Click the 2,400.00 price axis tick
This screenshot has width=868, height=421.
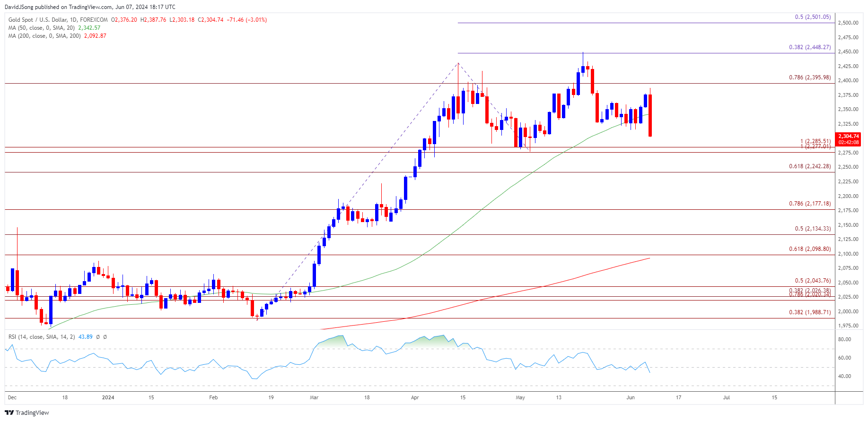pos(848,81)
